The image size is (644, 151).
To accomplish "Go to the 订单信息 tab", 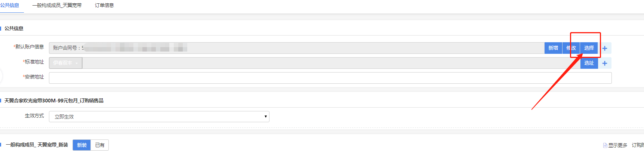I will tap(104, 5).
